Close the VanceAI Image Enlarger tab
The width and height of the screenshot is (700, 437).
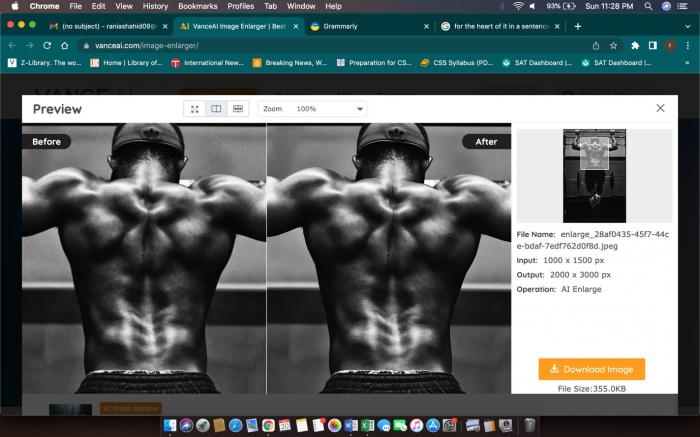click(x=296, y=26)
